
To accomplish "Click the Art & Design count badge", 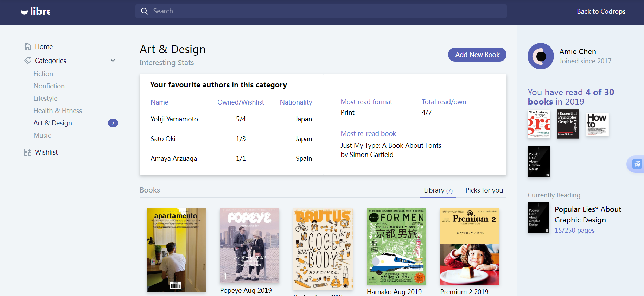I will [113, 123].
